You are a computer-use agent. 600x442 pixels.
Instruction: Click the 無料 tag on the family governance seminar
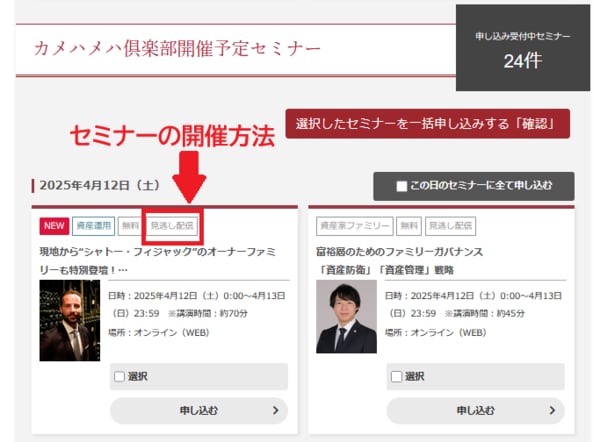408,227
